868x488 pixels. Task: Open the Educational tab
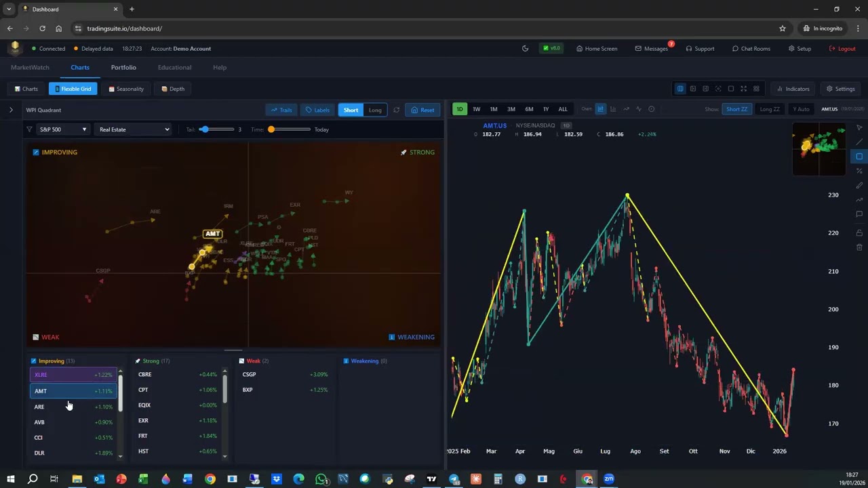(174, 67)
